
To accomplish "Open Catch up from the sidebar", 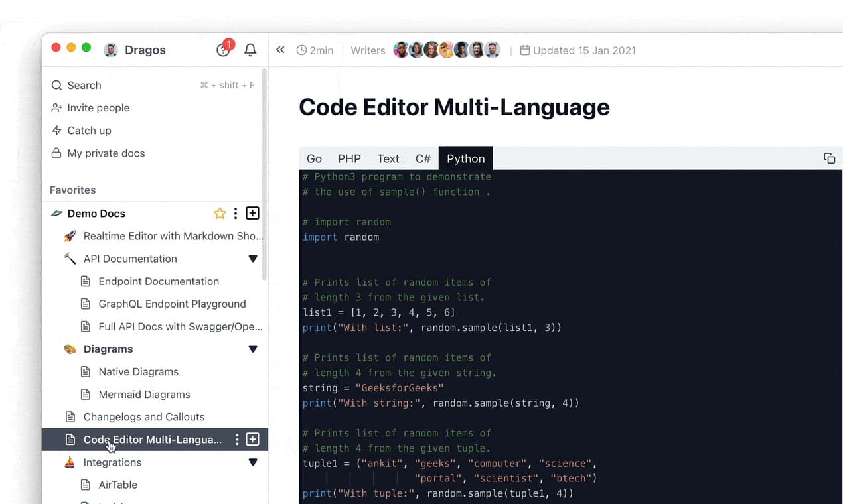I will click(x=88, y=130).
